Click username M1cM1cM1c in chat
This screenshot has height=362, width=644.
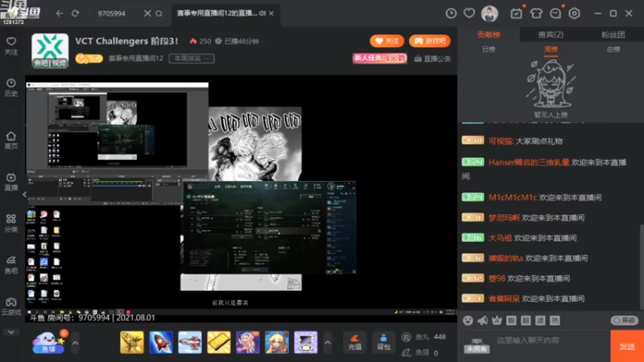click(x=513, y=197)
